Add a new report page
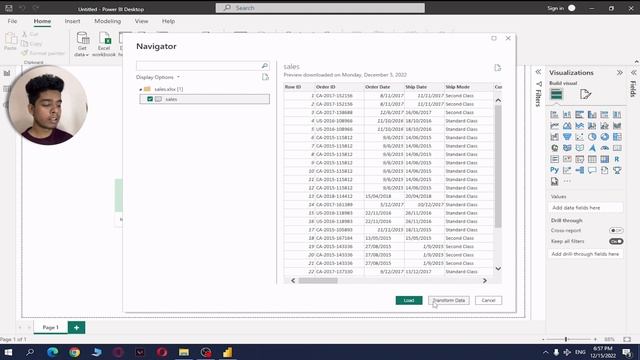This screenshot has height=360, width=640. point(76,327)
